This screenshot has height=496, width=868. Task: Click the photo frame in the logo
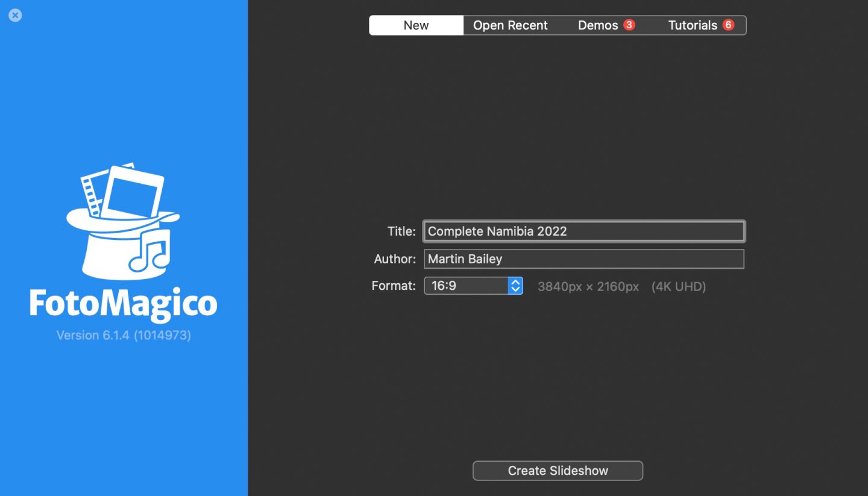tap(133, 192)
